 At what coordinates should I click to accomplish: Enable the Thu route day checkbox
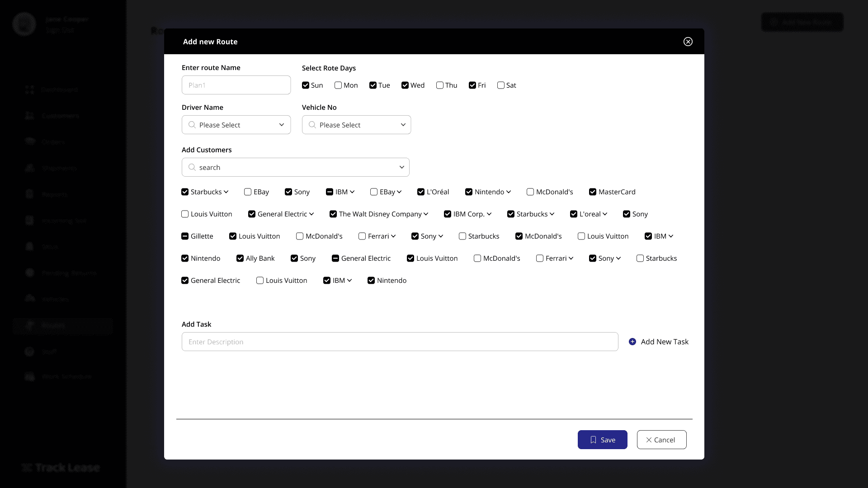coord(439,85)
